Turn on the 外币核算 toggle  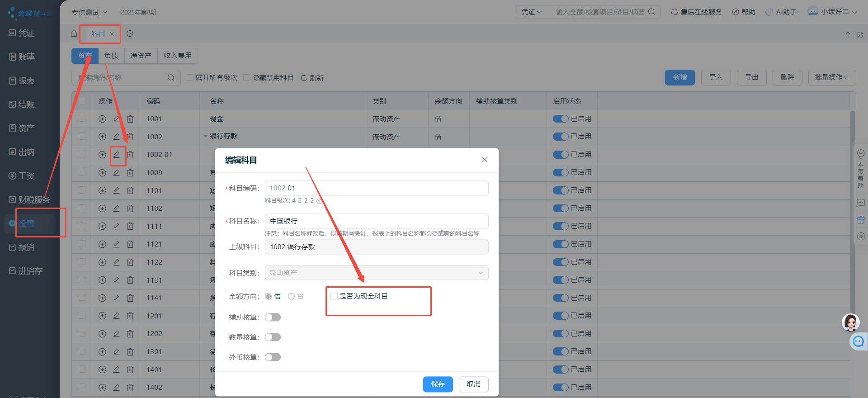point(273,357)
